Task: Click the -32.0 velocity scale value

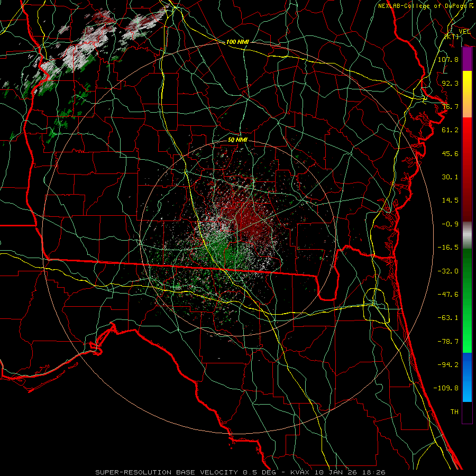Action: [448, 271]
